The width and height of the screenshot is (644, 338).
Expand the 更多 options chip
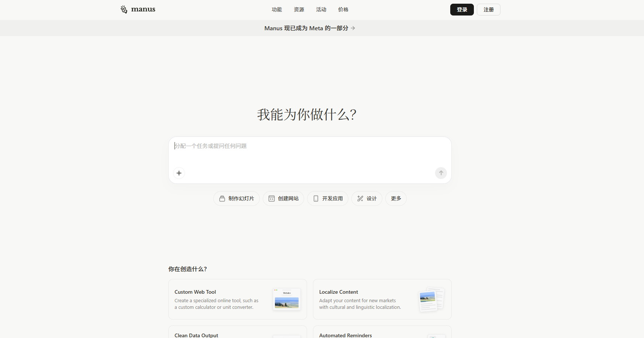pos(396,199)
